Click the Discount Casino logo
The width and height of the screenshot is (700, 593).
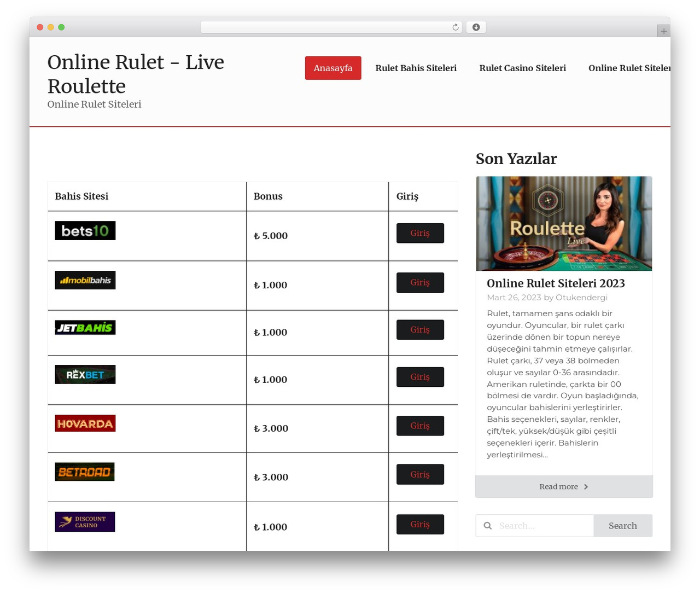click(x=85, y=522)
